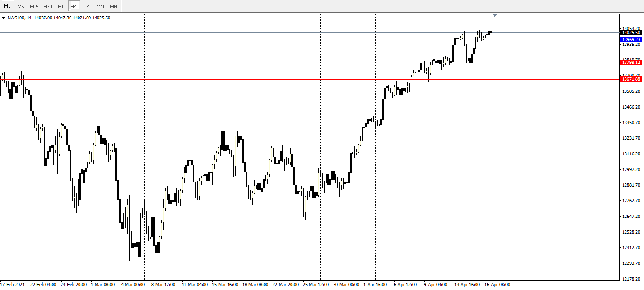Screen dimensions: 644x290
Task: Select monthly MN timeframe
Action: point(114,6)
